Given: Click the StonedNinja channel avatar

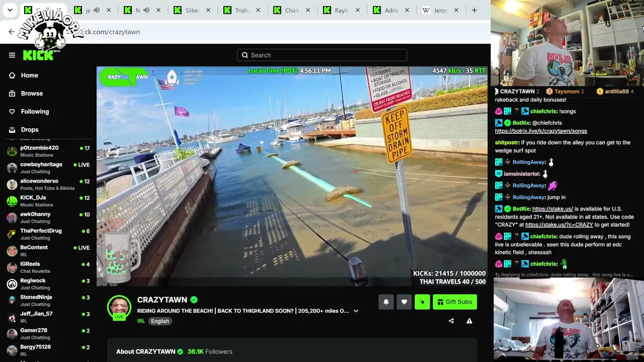Looking at the screenshot, I should pos(12,301).
